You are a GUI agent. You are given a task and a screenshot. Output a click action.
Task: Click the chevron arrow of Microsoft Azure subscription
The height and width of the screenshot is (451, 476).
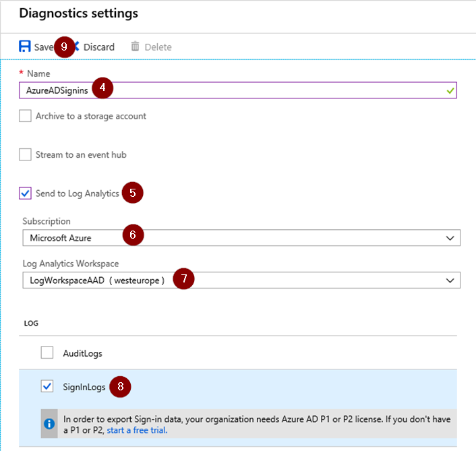(x=450, y=238)
